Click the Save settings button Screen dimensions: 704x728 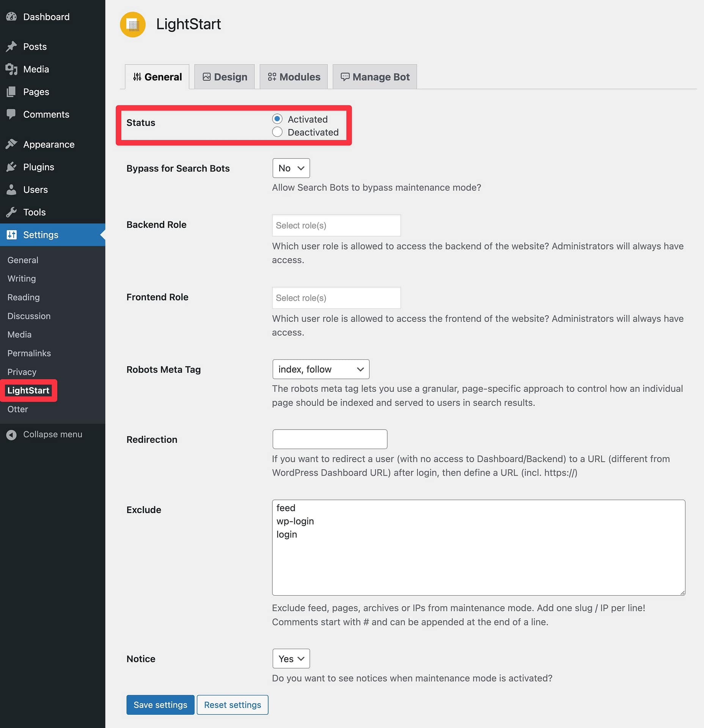[160, 704]
